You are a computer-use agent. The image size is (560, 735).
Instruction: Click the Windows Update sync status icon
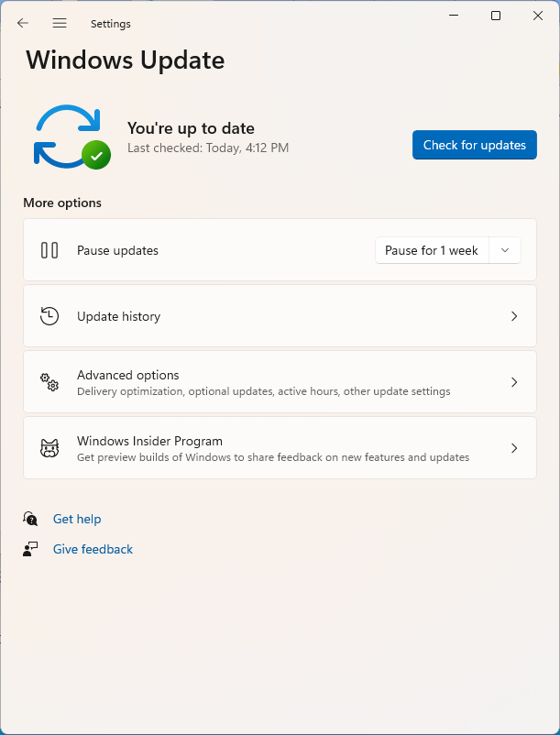tap(72, 137)
